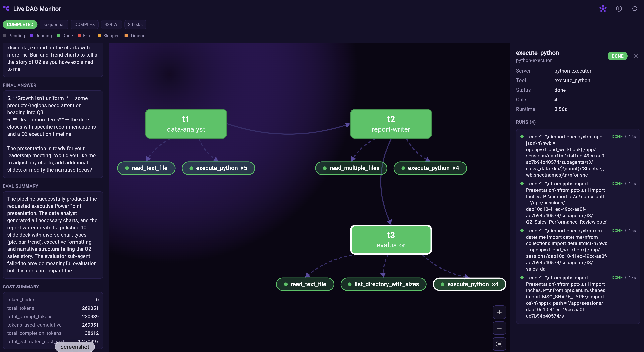Click the DONE badge in details panel
This screenshot has height=352, width=644.
point(617,56)
